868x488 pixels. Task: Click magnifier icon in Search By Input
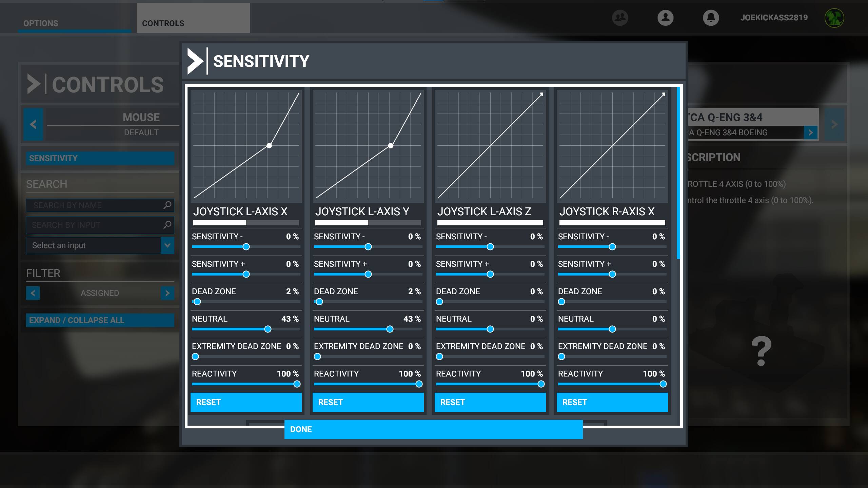[167, 225]
